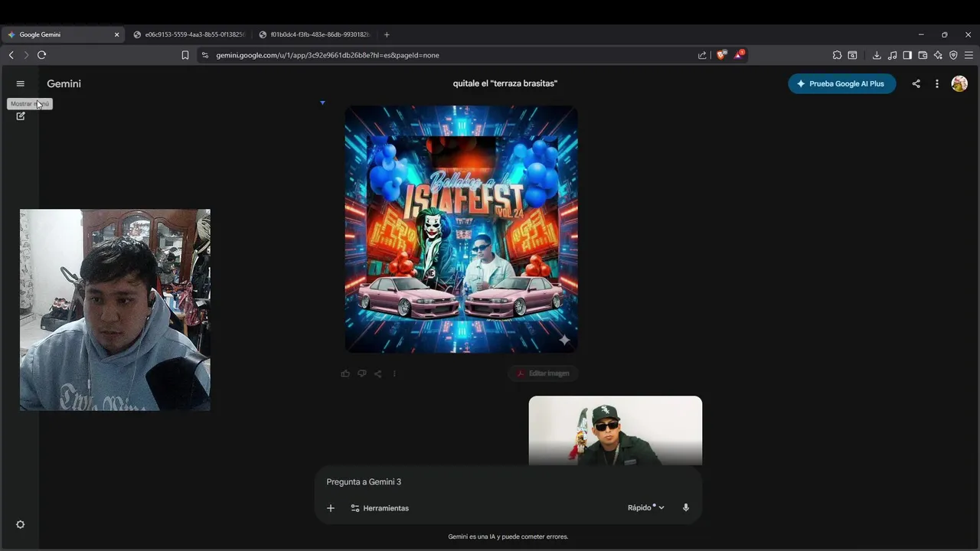This screenshot has height=551, width=980.
Task: Open the browser share page icon
Action: click(x=702, y=55)
